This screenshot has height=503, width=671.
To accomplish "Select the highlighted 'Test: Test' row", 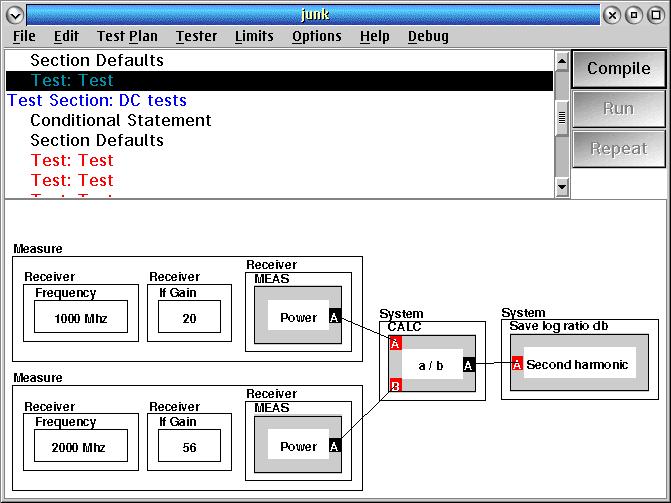I will pyautogui.click(x=279, y=80).
